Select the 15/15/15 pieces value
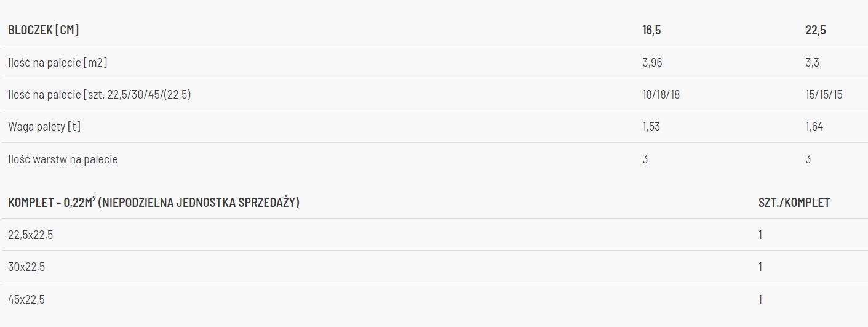 pos(824,94)
